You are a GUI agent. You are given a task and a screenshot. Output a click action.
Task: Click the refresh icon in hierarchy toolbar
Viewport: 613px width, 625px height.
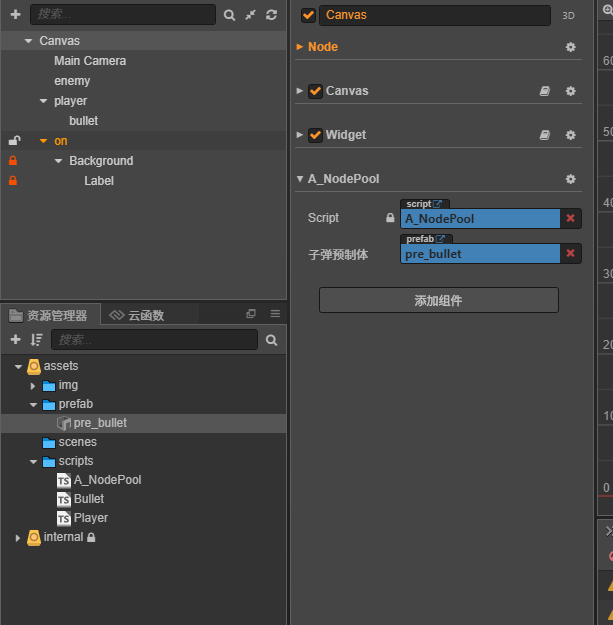(271, 15)
